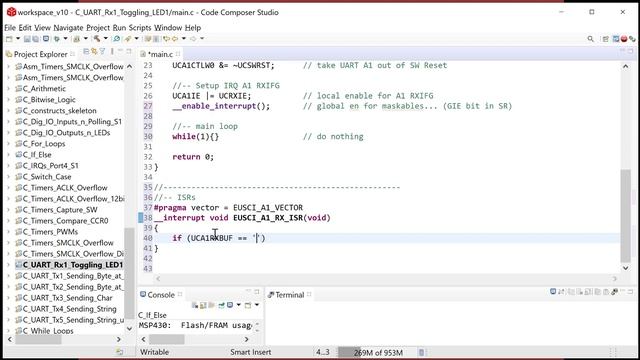
Task: Click the Quick Access search icon at top right
Action: tap(590, 39)
